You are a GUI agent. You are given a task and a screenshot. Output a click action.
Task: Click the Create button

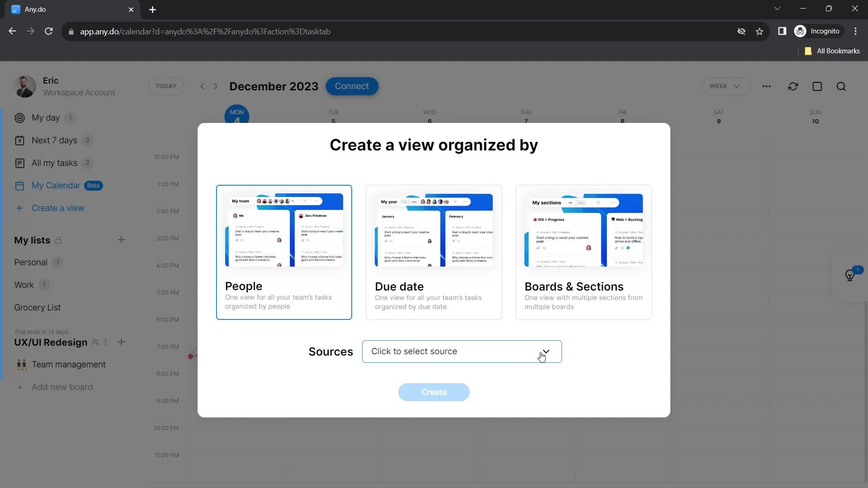coord(434,391)
